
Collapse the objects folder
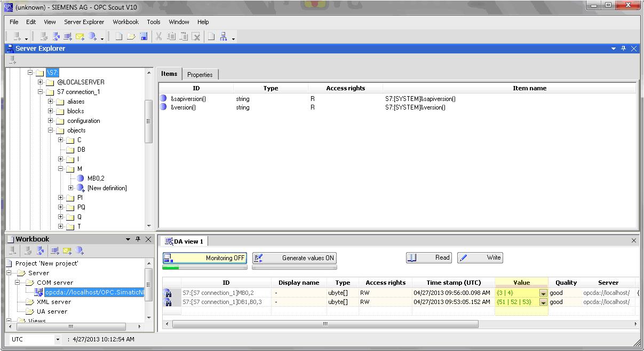tap(51, 130)
